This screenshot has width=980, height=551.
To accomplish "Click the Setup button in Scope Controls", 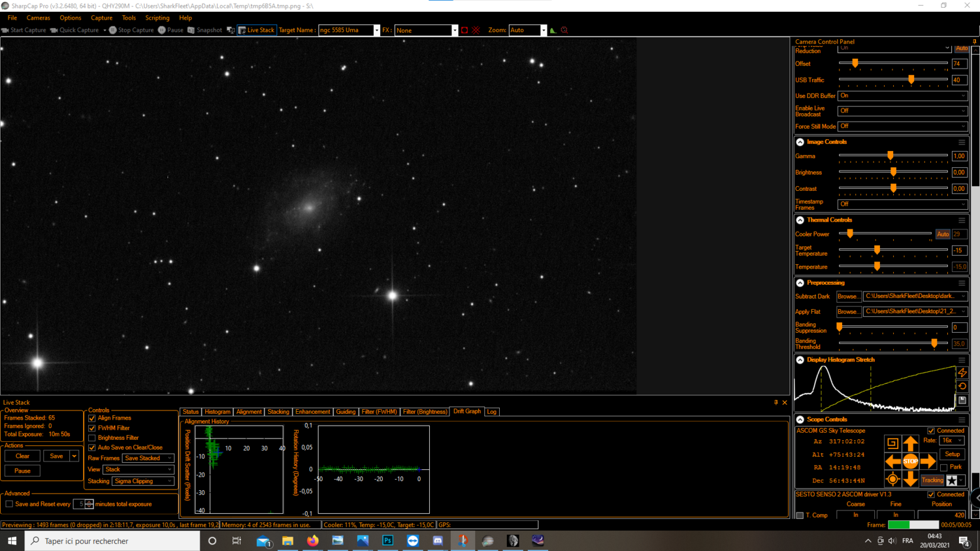I will [x=952, y=454].
